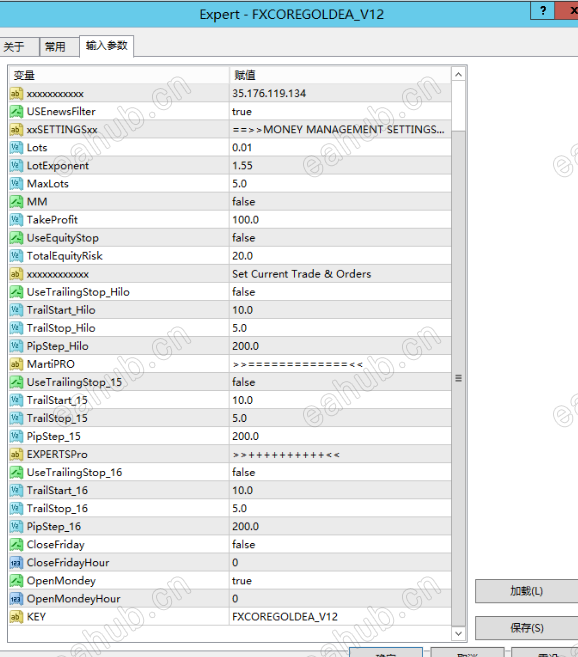Click the 赋值 column header
Image resolution: width=578 pixels, height=657 pixels.
[x=340, y=75]
